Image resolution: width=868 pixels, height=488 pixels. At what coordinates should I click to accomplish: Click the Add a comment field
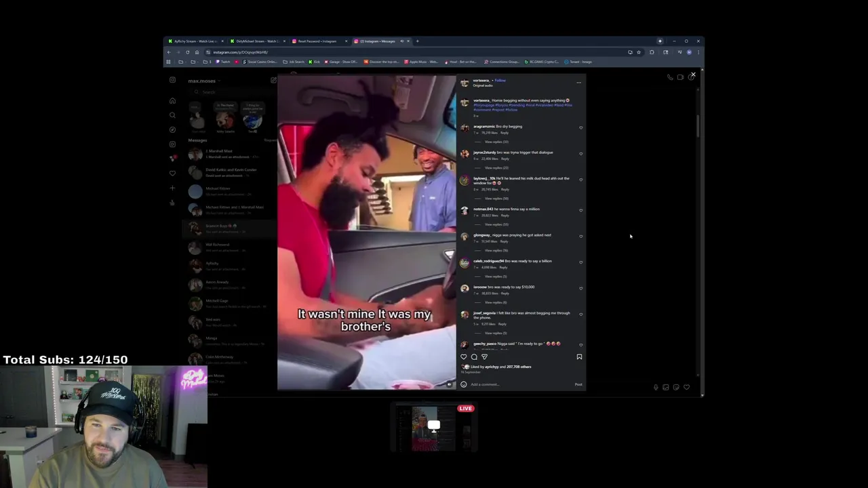pyautogui.click(x=519, y=384)
